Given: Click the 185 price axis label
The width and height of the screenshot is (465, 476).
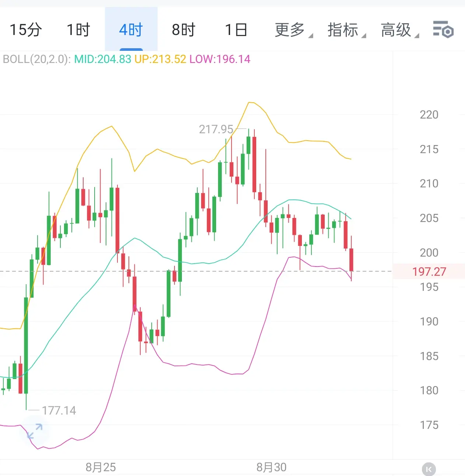Looking at the screenshot, I should point(429,356).
